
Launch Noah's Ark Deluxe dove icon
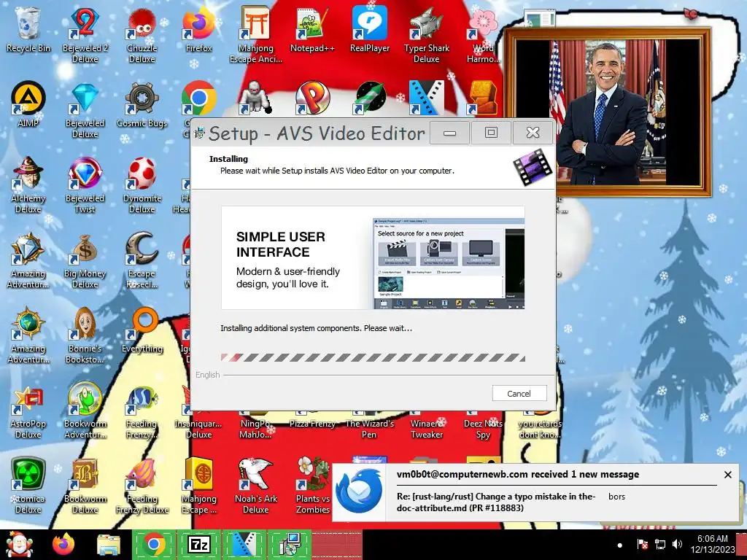pos(256,486)
